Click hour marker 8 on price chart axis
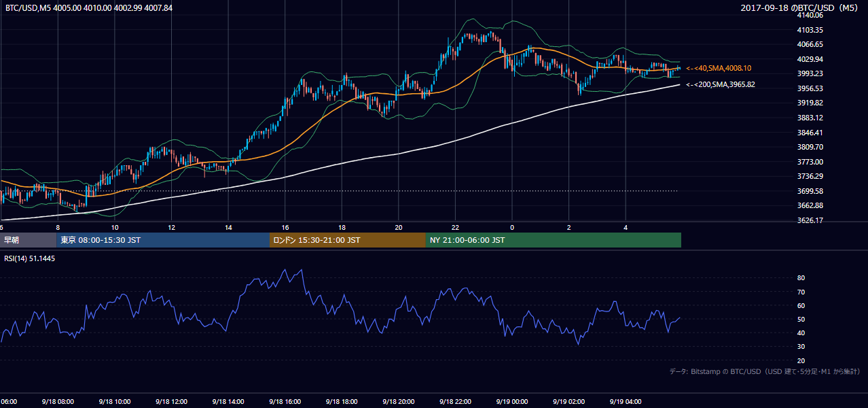The image size is (868, 408). tap(58, 228)
